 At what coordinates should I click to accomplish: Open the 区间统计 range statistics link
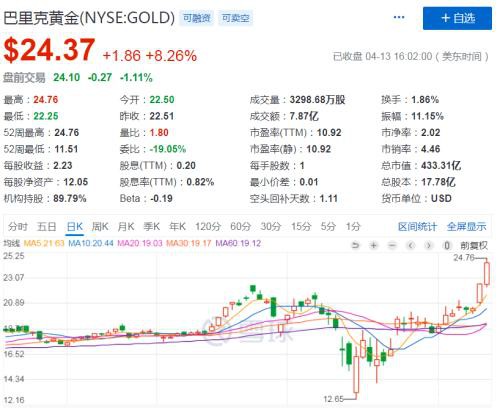coord(417,227)
